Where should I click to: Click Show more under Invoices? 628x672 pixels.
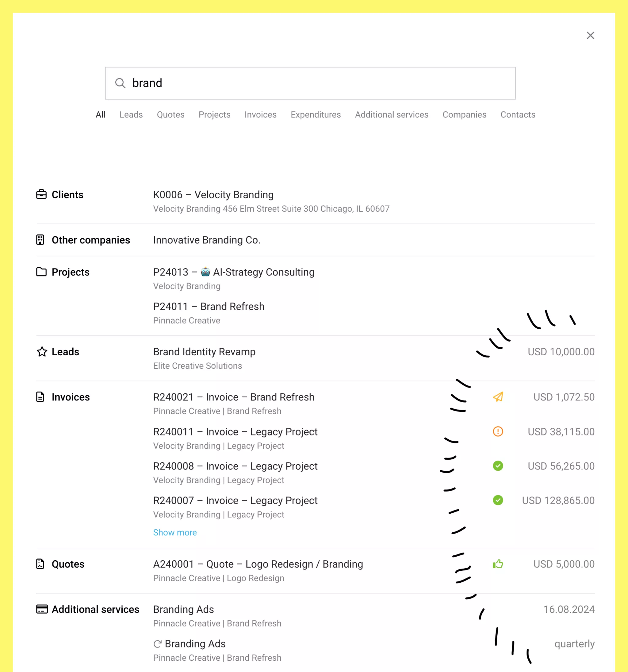coord(175,532)
